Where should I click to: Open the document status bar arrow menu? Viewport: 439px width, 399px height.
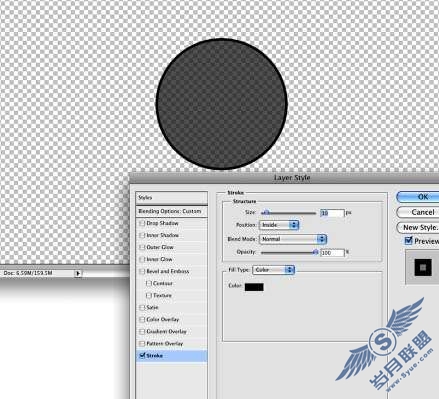click(x=77, y=273)
